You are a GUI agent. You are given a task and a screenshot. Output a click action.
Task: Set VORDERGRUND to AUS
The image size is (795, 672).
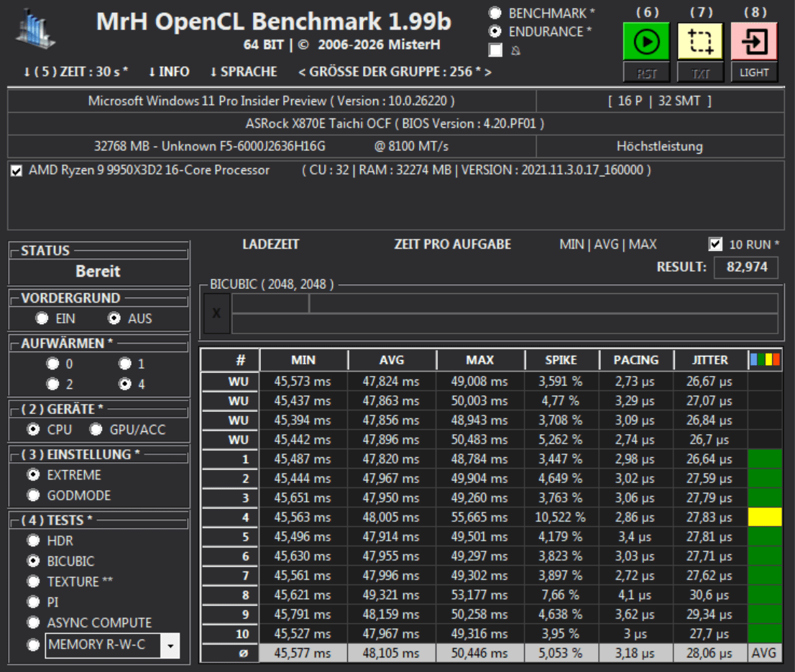114,318
